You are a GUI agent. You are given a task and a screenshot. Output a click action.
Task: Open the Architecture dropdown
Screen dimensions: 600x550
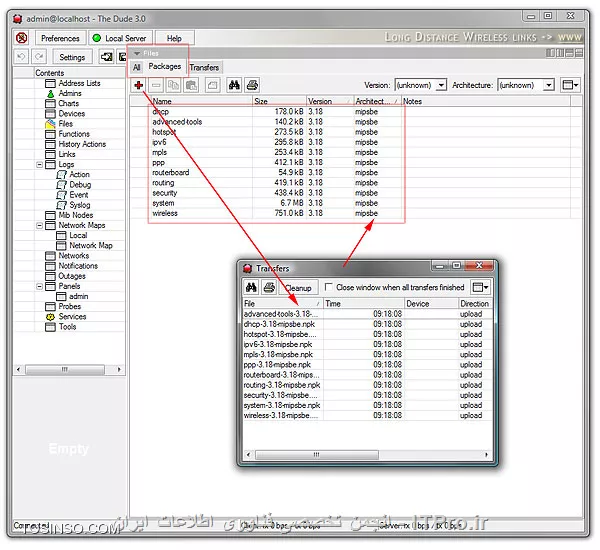[548, 85]
